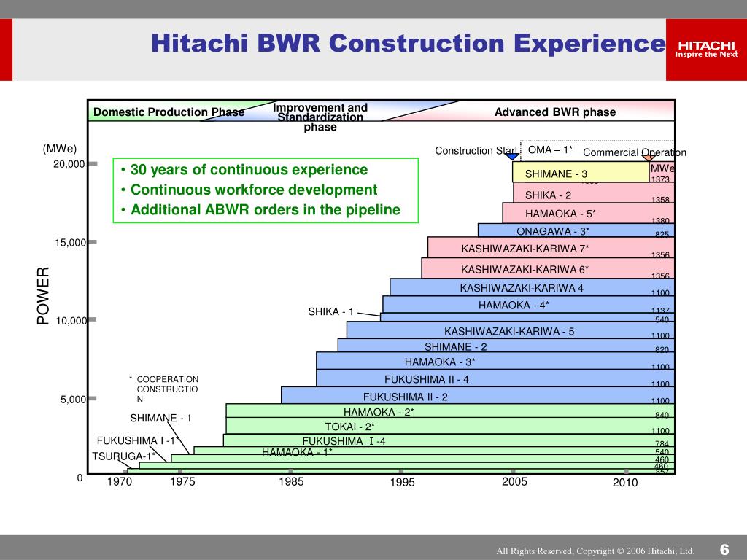Click the slide page number 6
This screenshot has width=747, height=560.
tap(724, 550)
